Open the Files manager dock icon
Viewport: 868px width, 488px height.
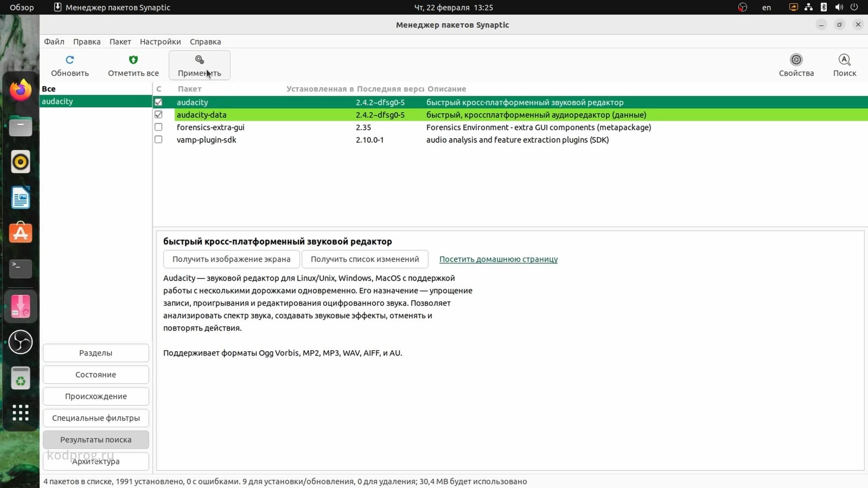click(20, 126)
